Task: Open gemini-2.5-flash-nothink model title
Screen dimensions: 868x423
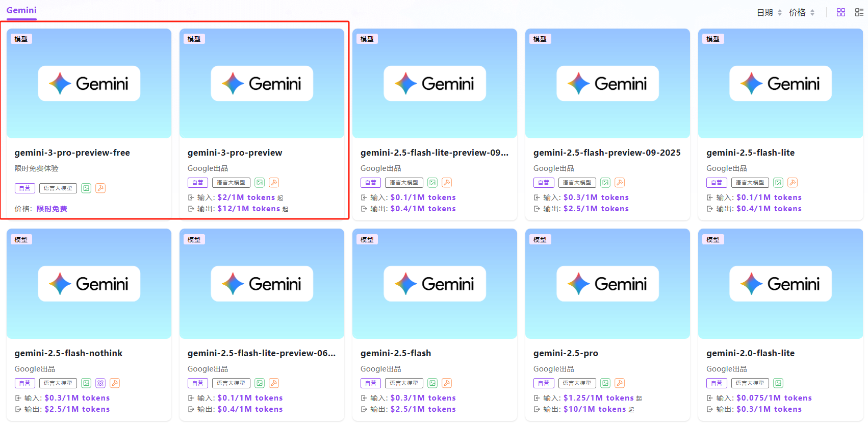Action: point(68,353)
